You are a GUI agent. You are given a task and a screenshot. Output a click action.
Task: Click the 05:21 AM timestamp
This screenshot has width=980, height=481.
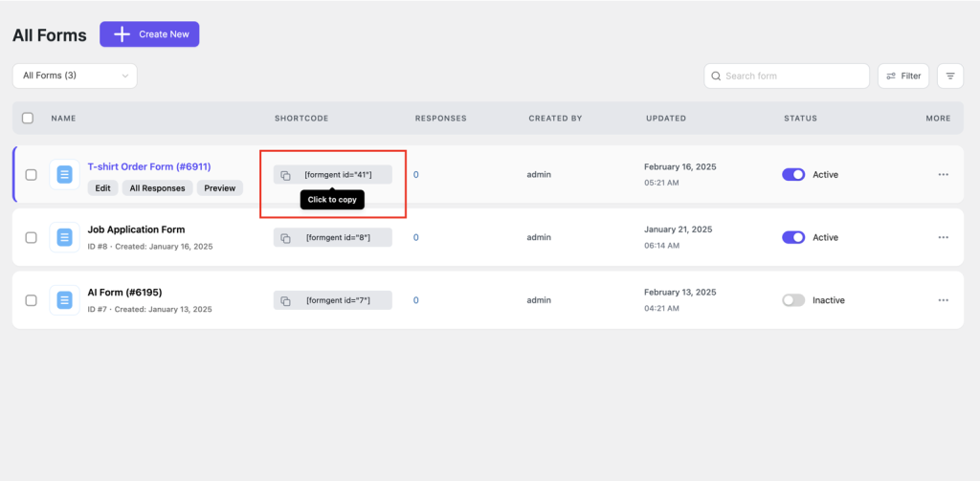[x=661, y=183]
